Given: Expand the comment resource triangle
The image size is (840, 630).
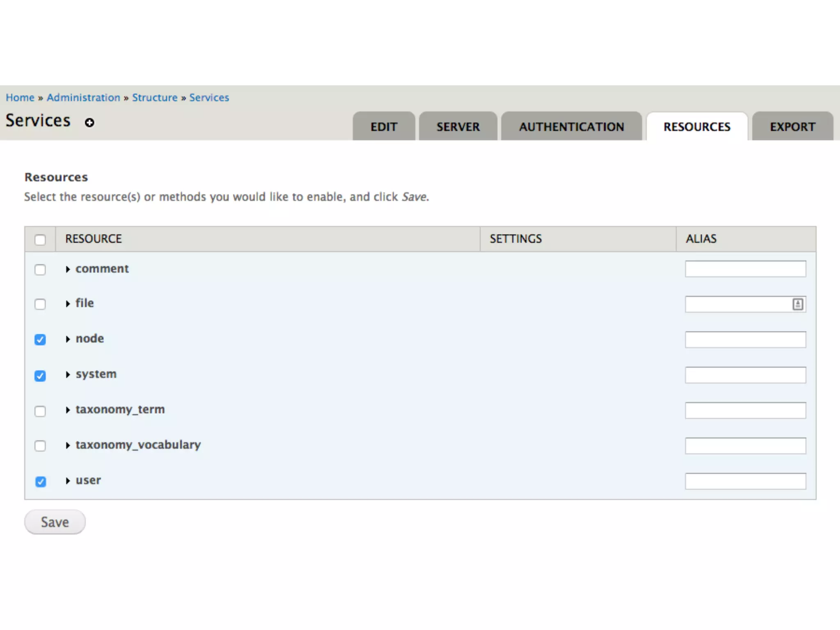Looking at the screenshot, I should pyautogui.click(x=68, y=269).
